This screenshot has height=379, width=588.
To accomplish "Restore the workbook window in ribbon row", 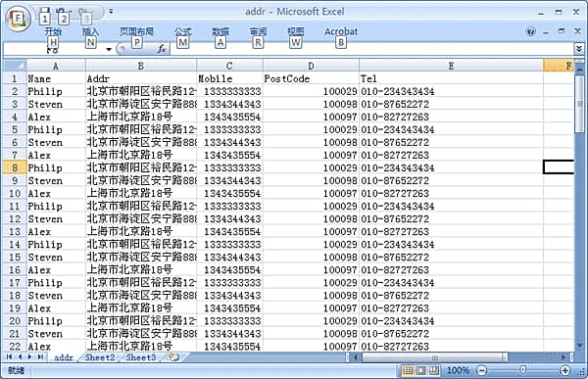I will coord(561,31).
